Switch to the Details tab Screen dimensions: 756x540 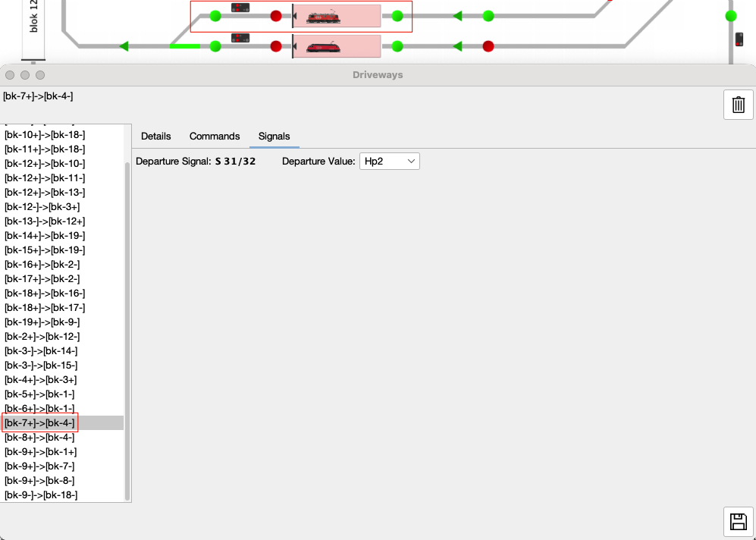pos(156,137)
